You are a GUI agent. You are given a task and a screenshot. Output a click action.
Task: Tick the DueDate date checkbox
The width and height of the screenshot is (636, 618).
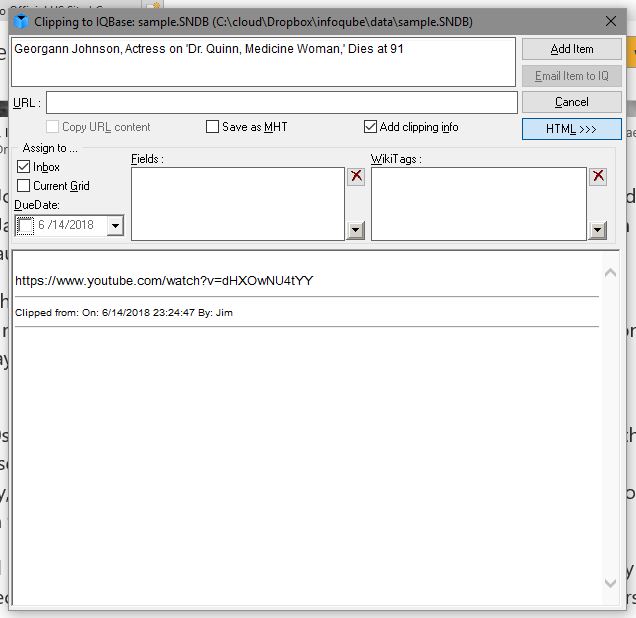coord(25,226)
